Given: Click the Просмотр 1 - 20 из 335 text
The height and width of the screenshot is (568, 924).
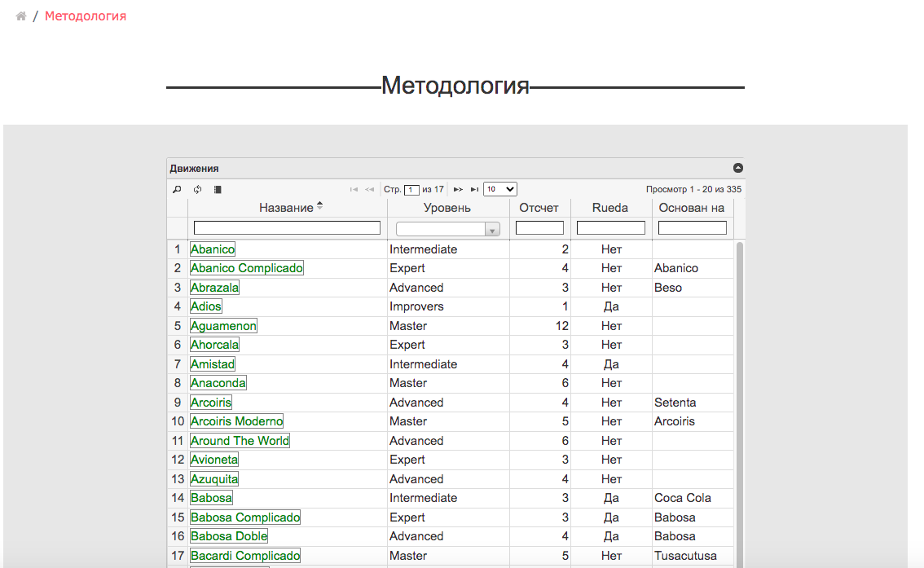Looking at the screenshot, I should 693,189.
